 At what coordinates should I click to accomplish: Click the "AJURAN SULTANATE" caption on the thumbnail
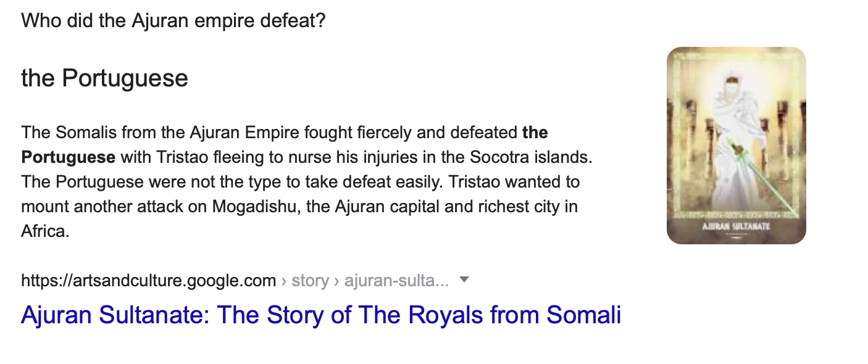pos(737,226)
